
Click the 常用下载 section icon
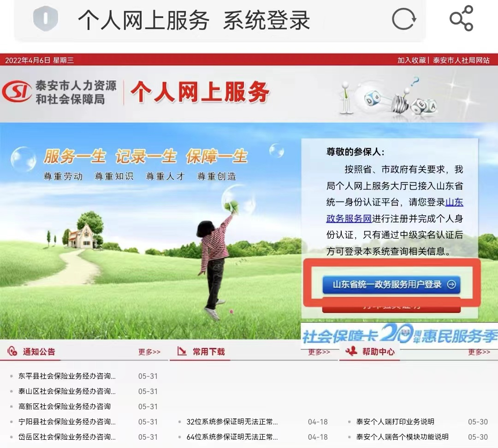(x=182, y=351)
